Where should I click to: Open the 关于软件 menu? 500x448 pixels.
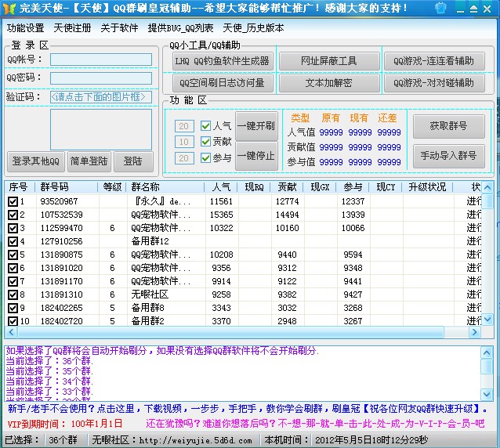(x=119, y=28)
